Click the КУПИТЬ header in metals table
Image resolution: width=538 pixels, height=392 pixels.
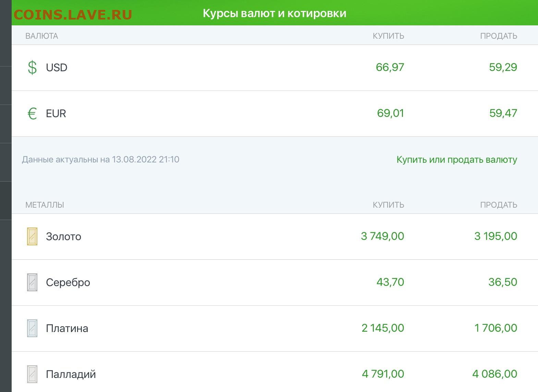[389, 205]
